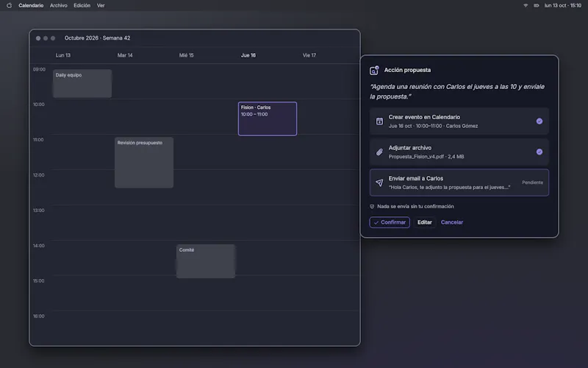The height and width of the screenshot is (368, 588).
Task: Open the Apple menu icon
Action: 9,6
